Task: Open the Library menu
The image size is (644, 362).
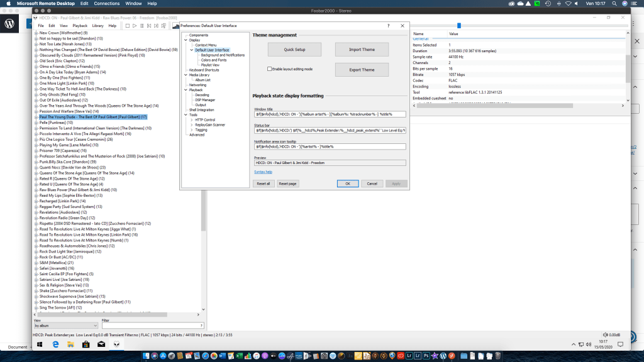Action: (x=97, y=26)
